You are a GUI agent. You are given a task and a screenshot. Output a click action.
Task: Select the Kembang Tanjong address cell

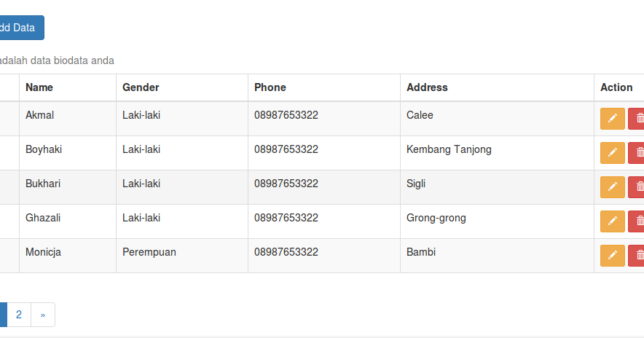449,149
